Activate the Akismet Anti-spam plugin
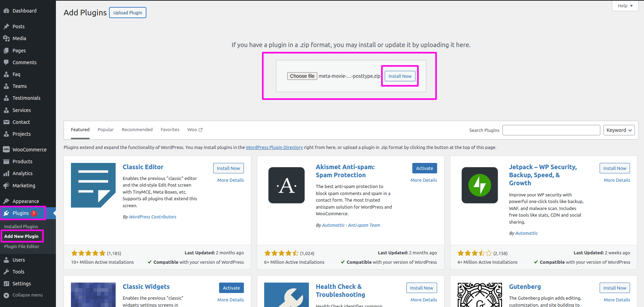Screen dimensions: 644x307 425,168
